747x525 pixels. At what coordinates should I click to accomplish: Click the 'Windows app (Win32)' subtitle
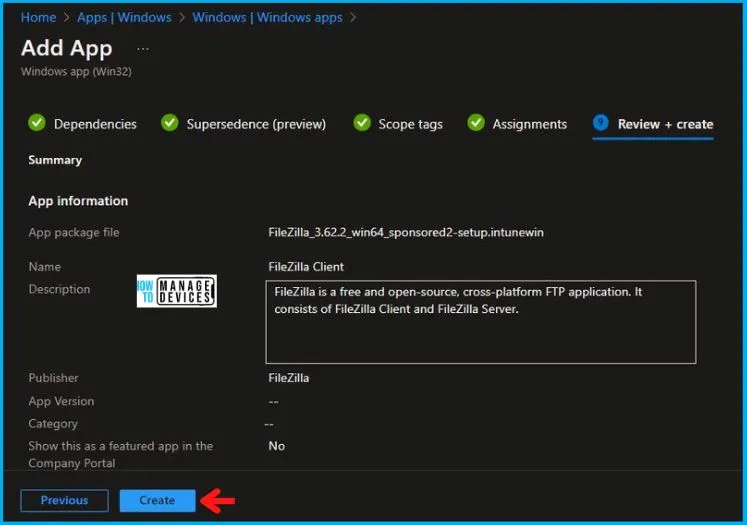[x=76, y=72]
